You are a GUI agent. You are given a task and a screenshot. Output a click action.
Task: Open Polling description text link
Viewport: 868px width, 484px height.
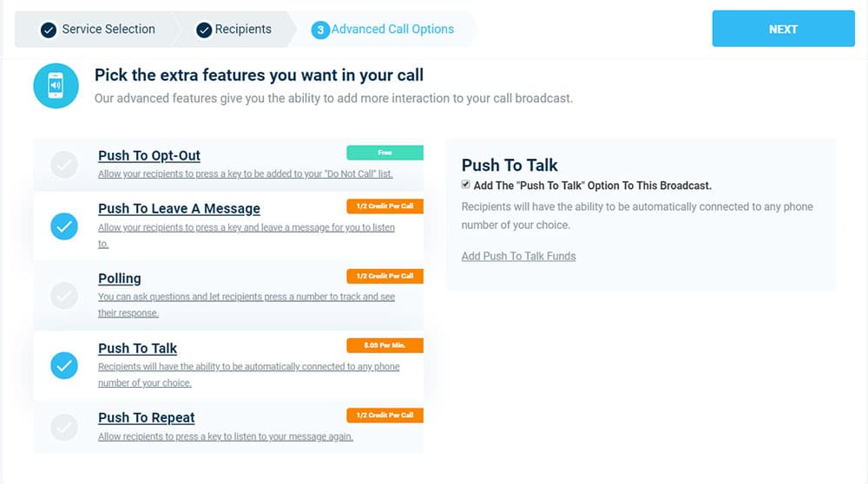247,304
